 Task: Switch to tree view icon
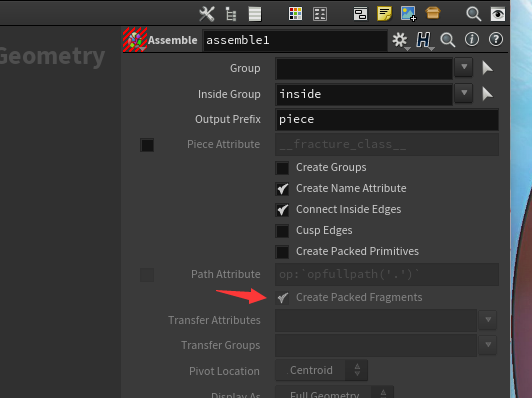(231, 14)
